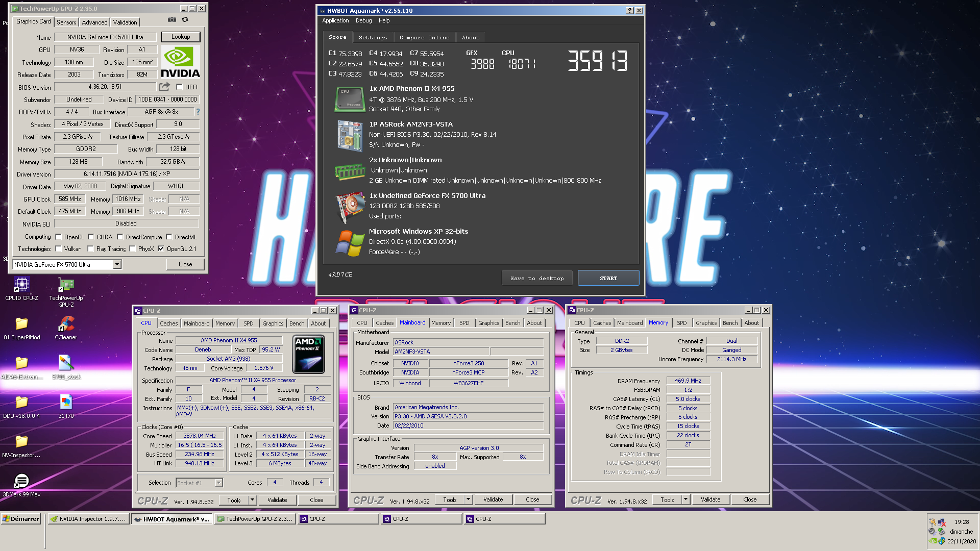Click the BIOS version share/export icon
Image resolution: width=980 pixels, height=551 pixels.
pyautogui.click(x=164, y=87)
